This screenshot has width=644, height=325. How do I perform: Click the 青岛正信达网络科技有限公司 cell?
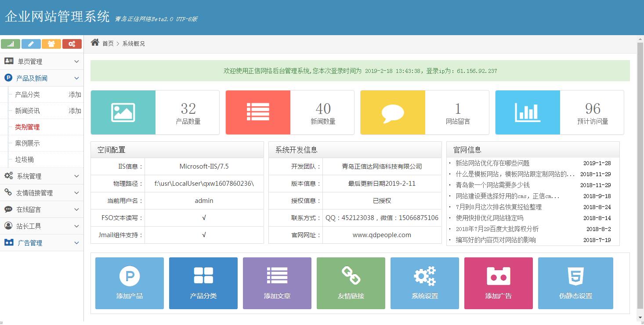click(x=382, y=166)
